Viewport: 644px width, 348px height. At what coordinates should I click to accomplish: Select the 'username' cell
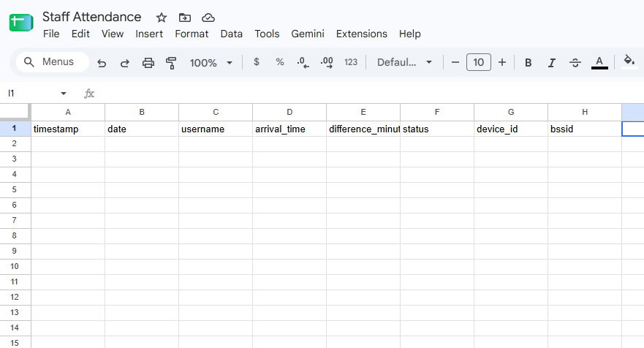point(216,129)
